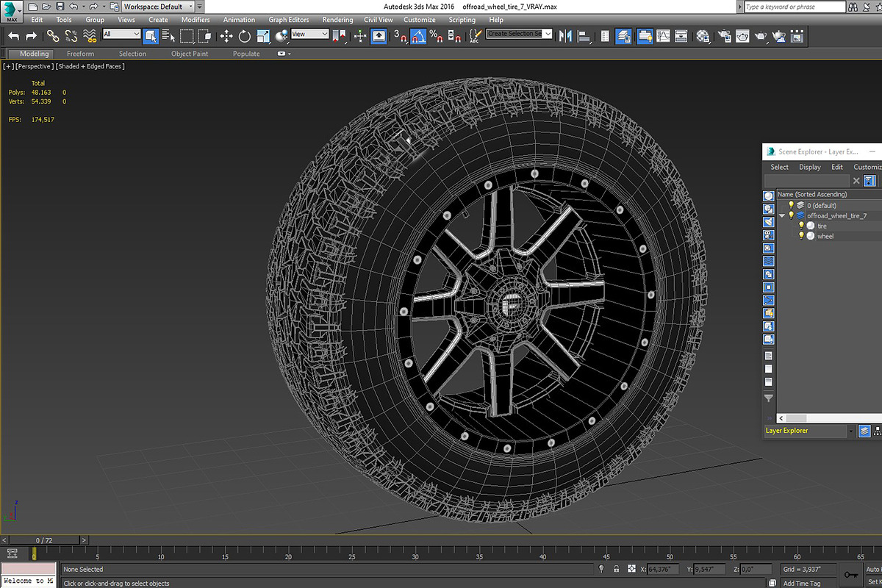This screenshot has height=588, width=882.
Task: Activate the Select Object tool
Action: coord(151,35)
